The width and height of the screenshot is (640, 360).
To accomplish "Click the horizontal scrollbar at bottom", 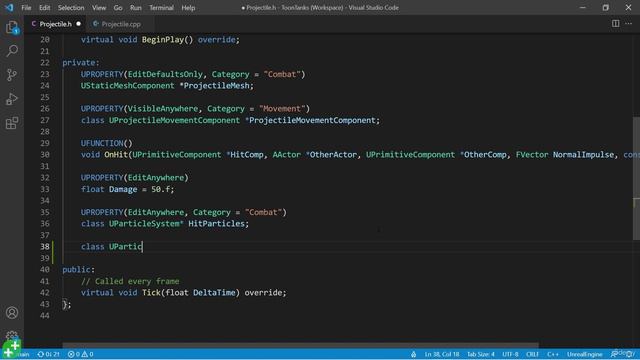I will 300,345.
